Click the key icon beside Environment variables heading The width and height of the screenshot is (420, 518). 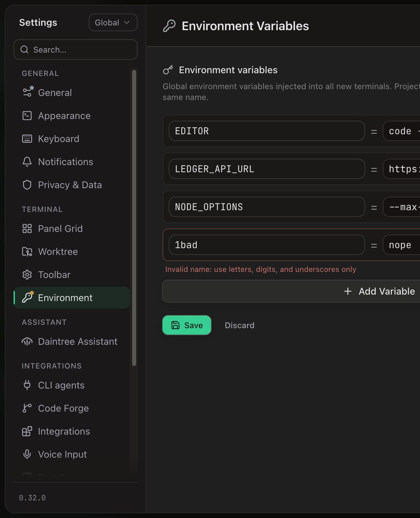[168, 70]
